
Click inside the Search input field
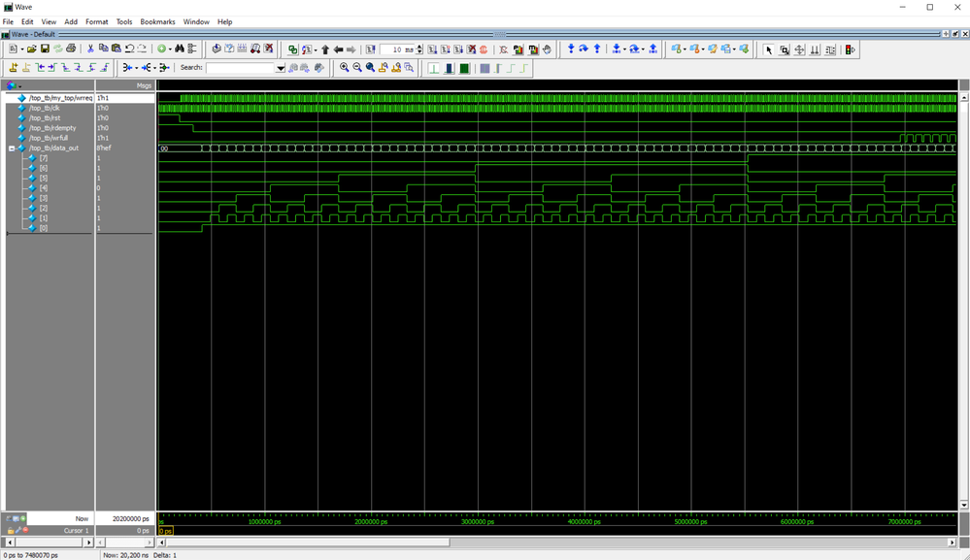coord(240,68)
